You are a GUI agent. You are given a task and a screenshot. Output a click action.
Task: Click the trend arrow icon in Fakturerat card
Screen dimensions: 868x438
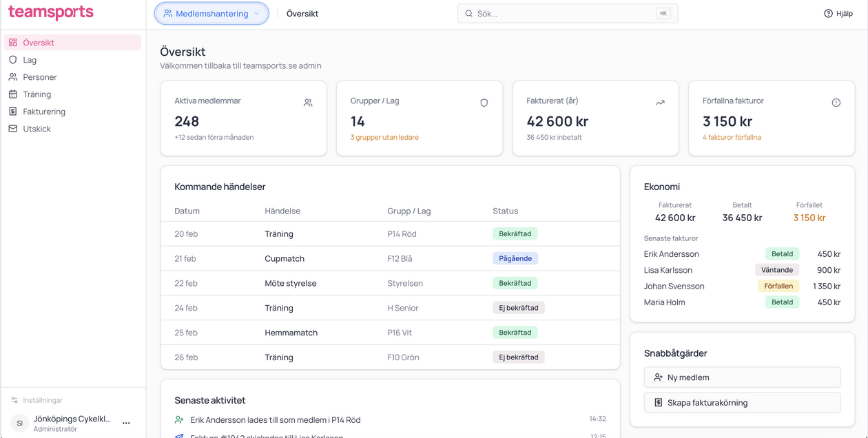click(x=660, y=103)
